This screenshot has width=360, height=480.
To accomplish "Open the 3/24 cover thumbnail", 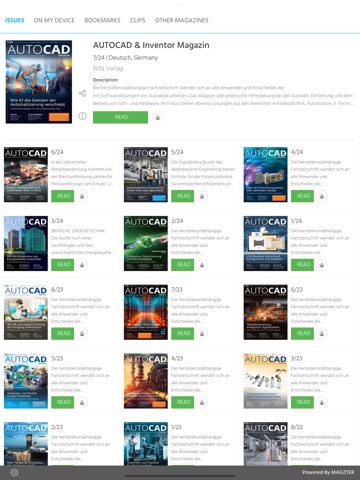I will click(26, 243).
